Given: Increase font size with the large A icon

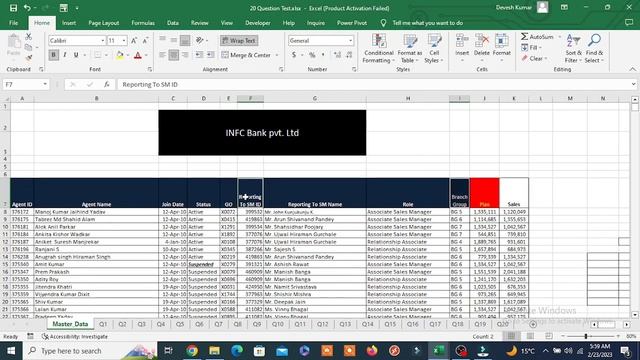Looking at the screenshot, I should (x=134, y=40).
